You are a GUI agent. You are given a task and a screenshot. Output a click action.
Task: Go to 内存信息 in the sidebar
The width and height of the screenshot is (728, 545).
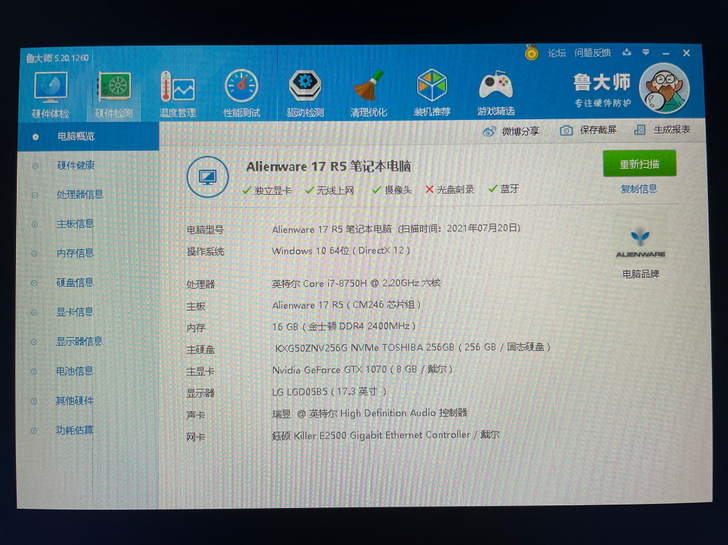(75, 253)
